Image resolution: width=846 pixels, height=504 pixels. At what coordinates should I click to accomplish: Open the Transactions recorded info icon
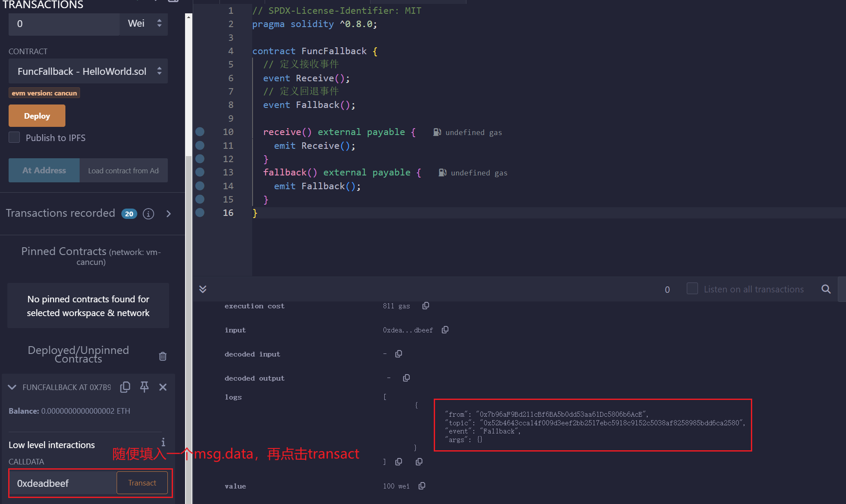(x=148, y=214)
